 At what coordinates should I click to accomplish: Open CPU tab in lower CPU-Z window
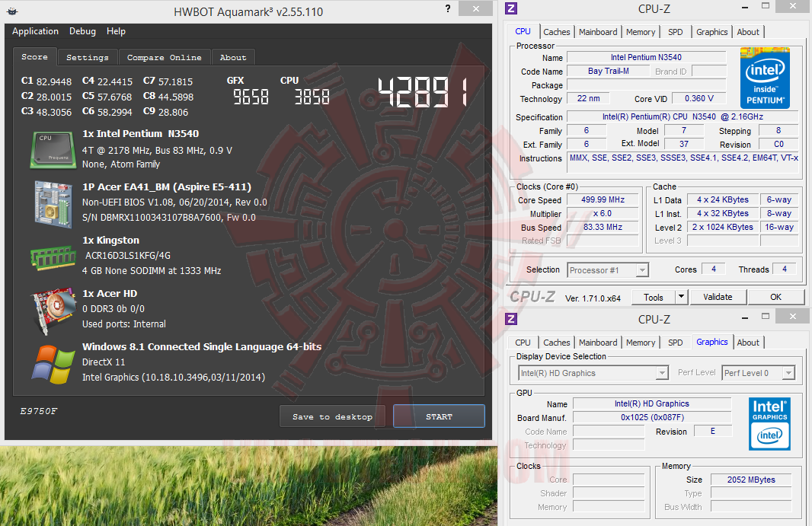click(x=523, y=343)
